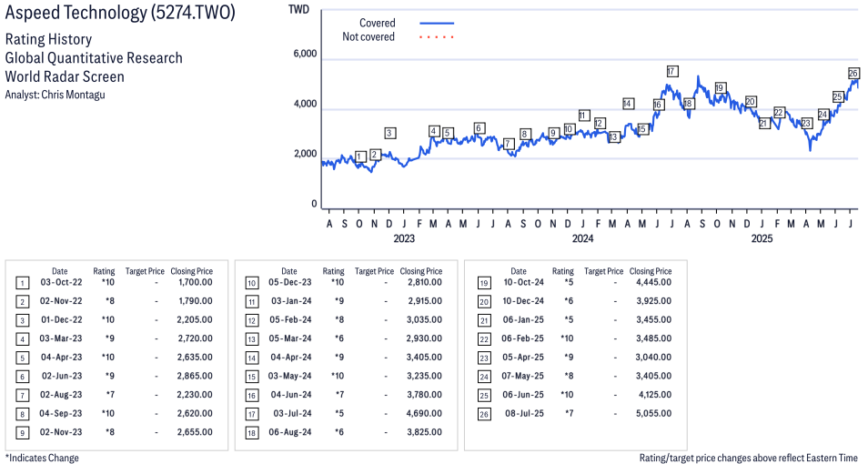
Task: Click the 2025 year label on x-axis
Action: (x=762, y=238)
